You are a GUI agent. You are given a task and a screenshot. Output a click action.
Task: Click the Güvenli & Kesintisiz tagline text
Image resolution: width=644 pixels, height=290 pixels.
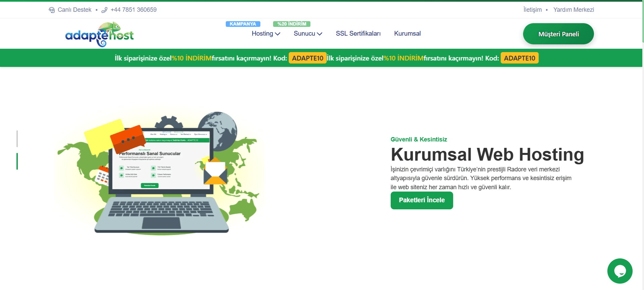[419, 139]
